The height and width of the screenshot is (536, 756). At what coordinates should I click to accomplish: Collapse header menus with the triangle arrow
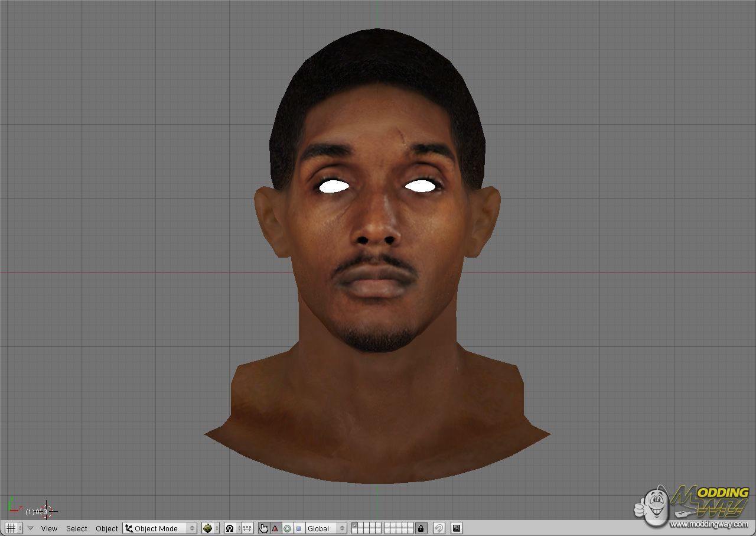(30, 528)
